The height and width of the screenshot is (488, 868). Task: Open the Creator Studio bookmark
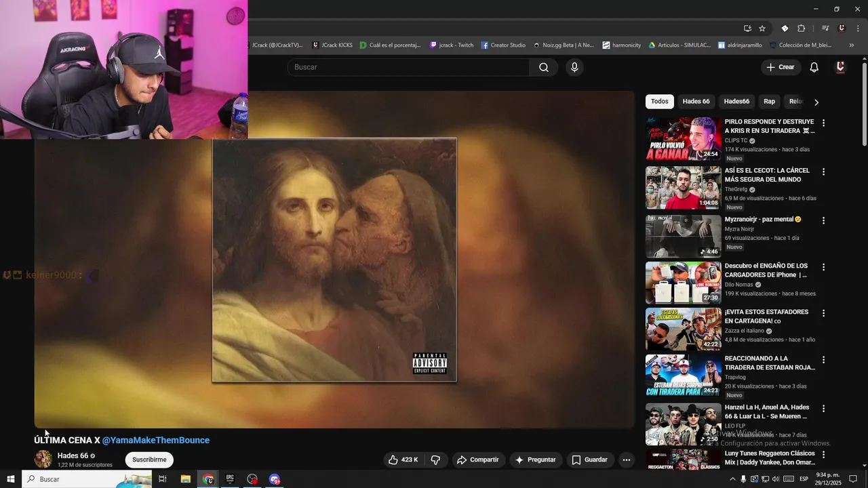pyautogui.click(x=503, y=45)
